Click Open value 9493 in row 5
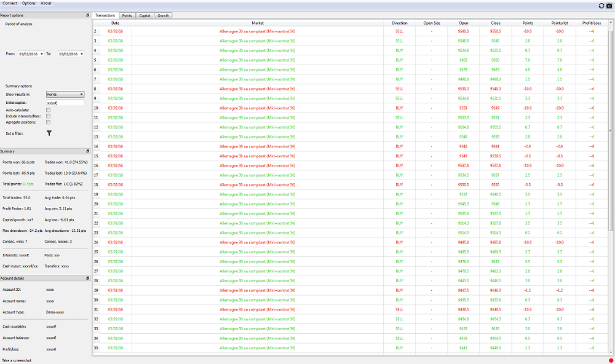The width and height of the screenshot is (615, 364). coord(463,60)
